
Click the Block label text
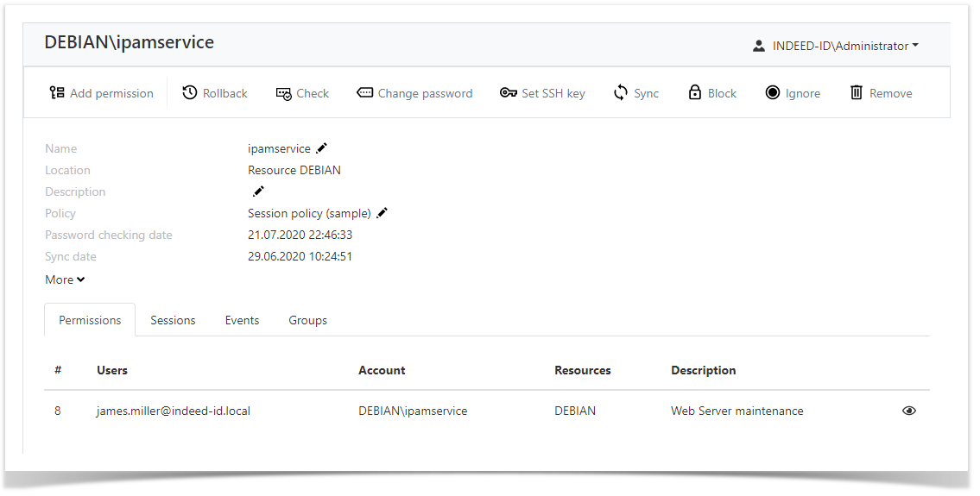click(722, 93)
